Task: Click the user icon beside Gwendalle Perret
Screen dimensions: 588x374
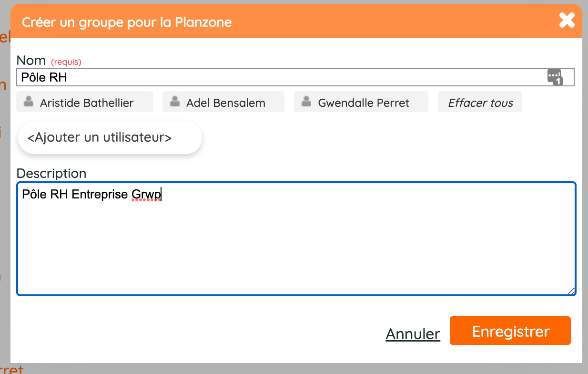Action: 307,101
